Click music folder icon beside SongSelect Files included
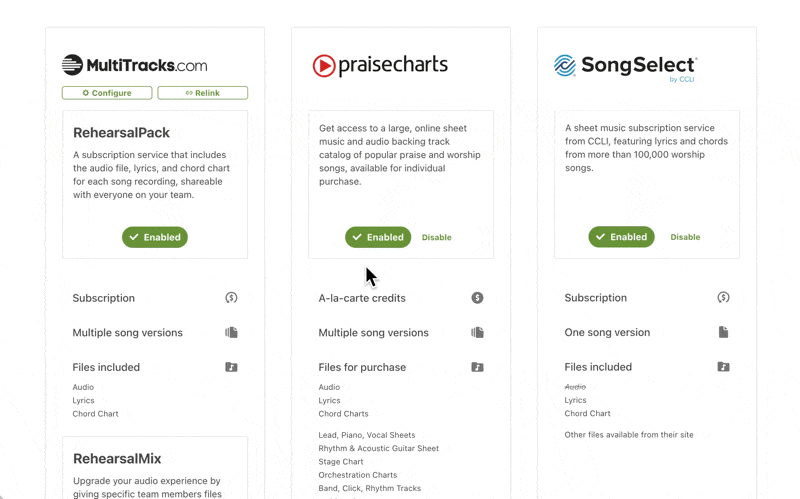This screenshot has height=499, width=800. [x=723, y=366]
